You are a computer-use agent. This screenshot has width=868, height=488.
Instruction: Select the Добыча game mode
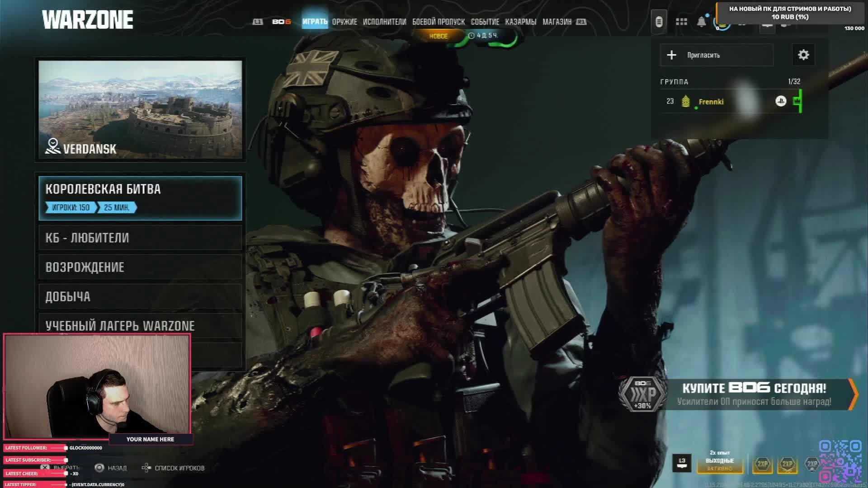click(140, 296)
